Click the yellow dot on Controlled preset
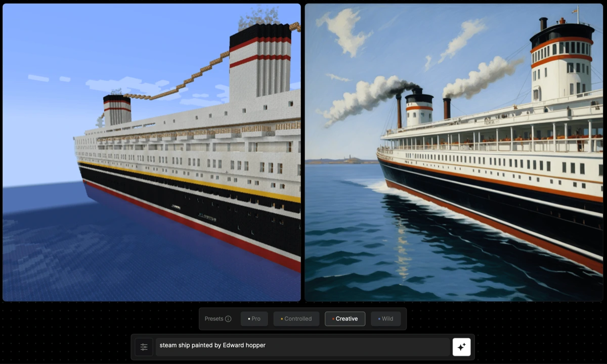Image resolution: width=607 pixels, height=364 pixels. (x=282, y=319)
